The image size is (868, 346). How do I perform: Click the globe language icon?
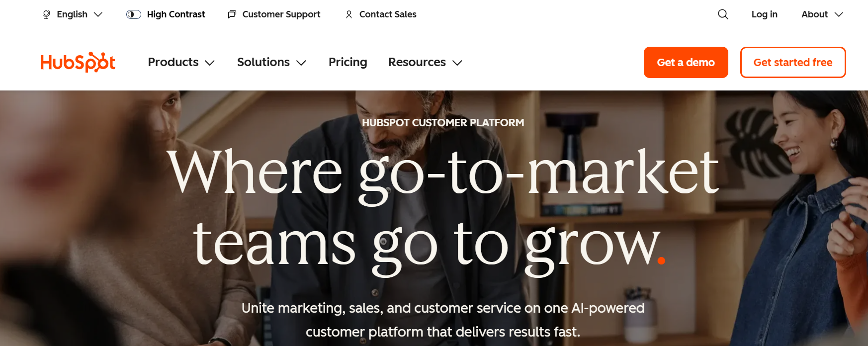click(x=47, y=14)
